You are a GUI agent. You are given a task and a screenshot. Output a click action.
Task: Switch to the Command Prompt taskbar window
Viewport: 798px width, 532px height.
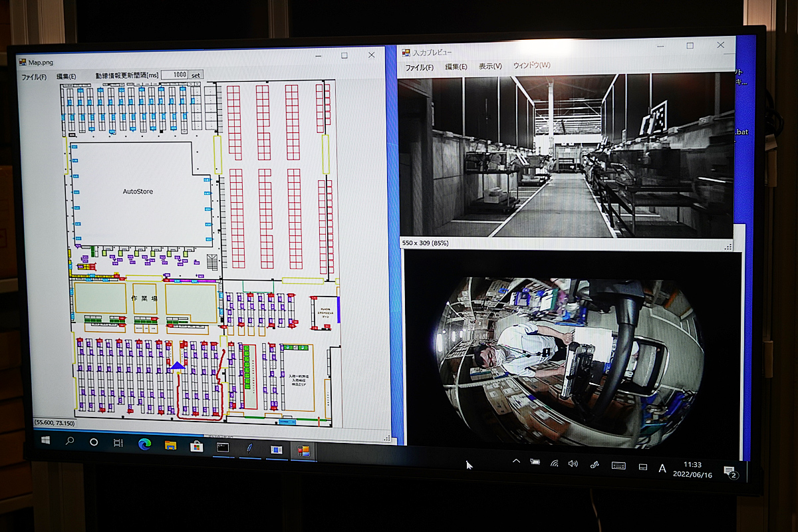[223, 448]
